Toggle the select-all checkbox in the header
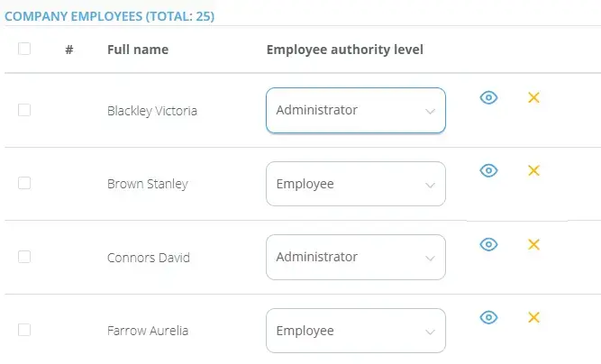The image size is (601, 364). (x=24, y=49)
